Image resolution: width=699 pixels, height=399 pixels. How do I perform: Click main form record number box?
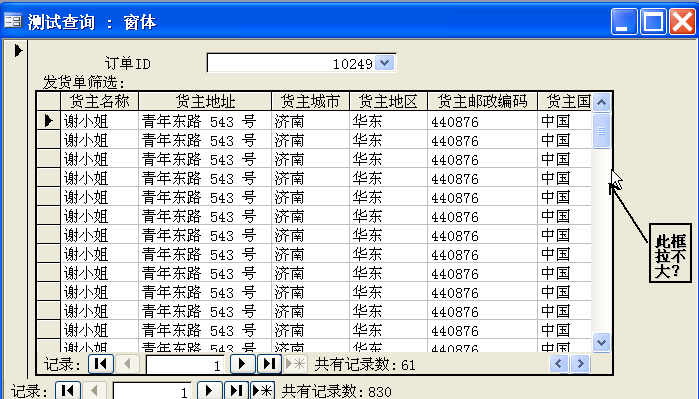point(152,391)
